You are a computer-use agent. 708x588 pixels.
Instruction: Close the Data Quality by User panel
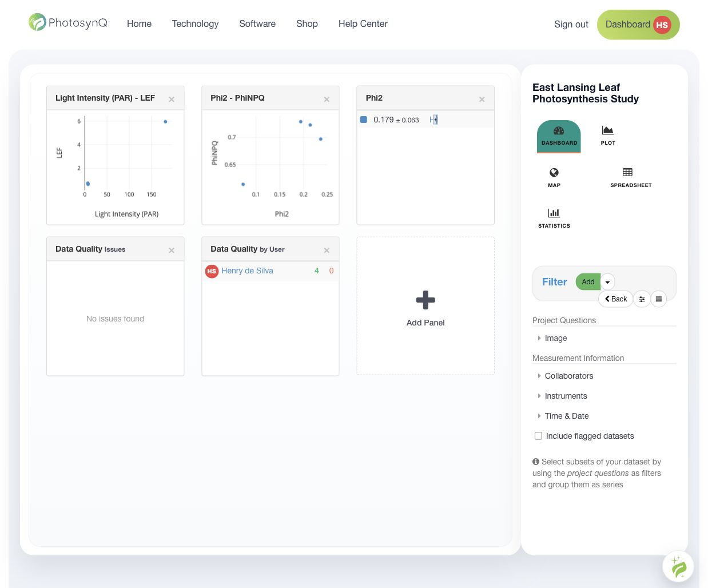coord(327,251)
